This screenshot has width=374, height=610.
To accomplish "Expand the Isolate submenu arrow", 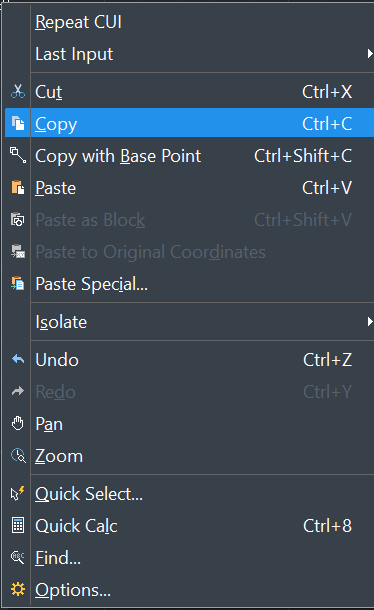I will (370, 321).
